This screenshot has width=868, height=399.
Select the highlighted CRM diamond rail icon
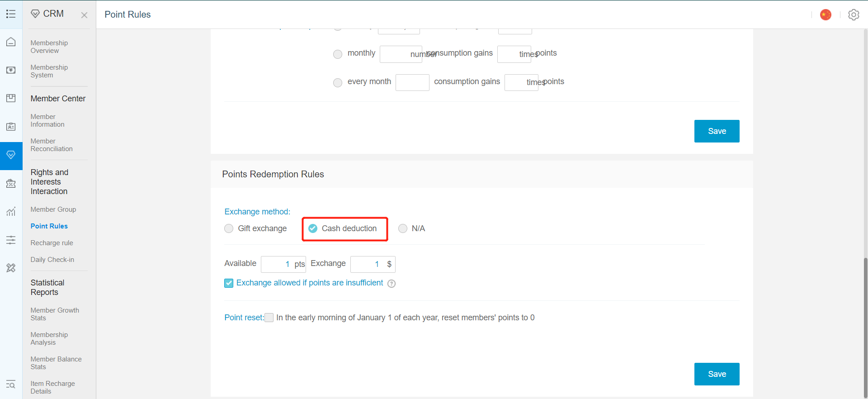11,156
